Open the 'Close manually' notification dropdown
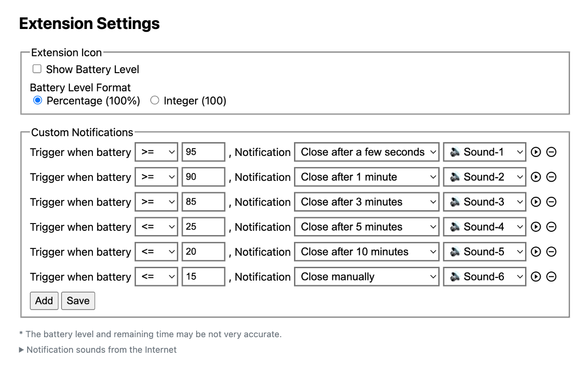This screenshot has width=588, height=368. pos(367,276)
